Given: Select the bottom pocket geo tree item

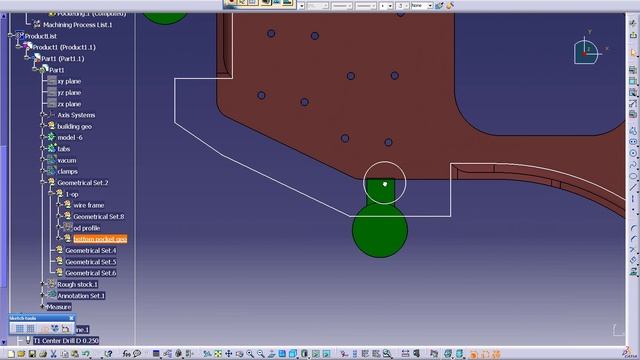Looking at the screenshot, I should [x=100, y=239].
